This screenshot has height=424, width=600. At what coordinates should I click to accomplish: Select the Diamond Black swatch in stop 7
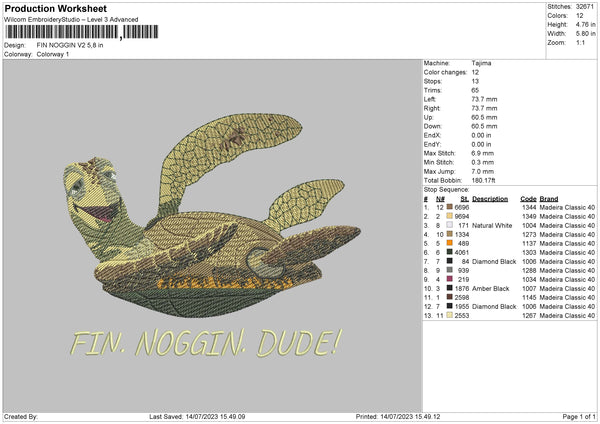click(x=450, y=261)
